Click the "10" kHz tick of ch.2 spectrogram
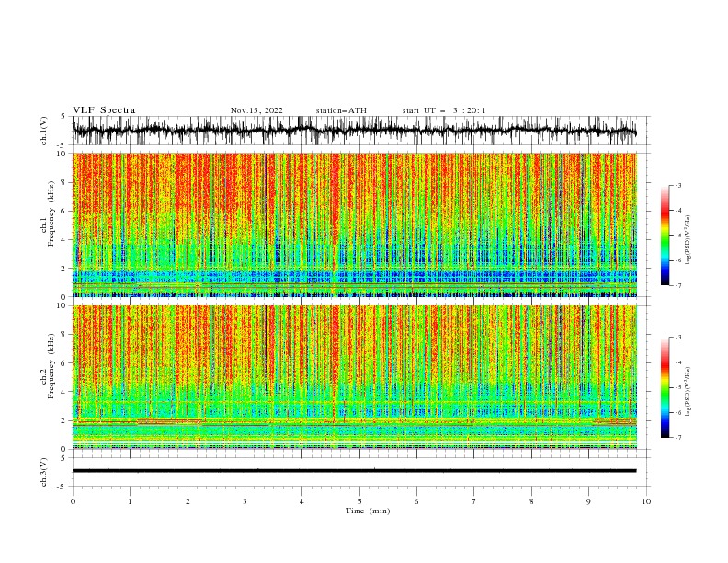 (x=63, y=305)
